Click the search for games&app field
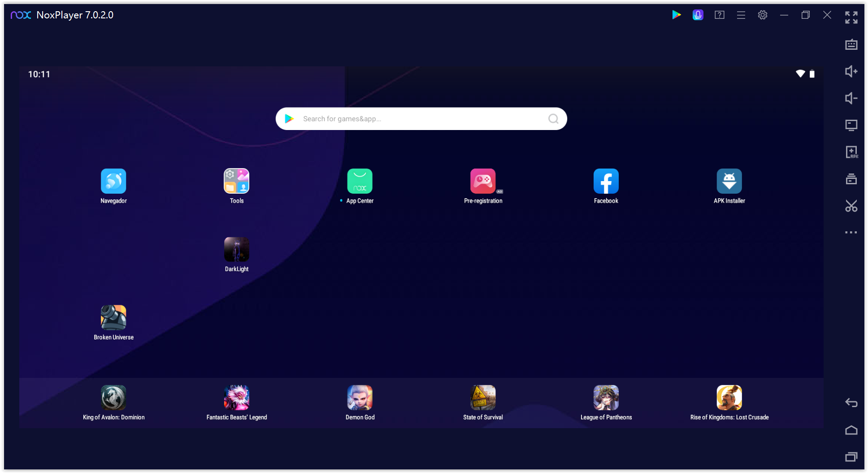This screenshot has height=473, width=868. (x=421, y=119)
